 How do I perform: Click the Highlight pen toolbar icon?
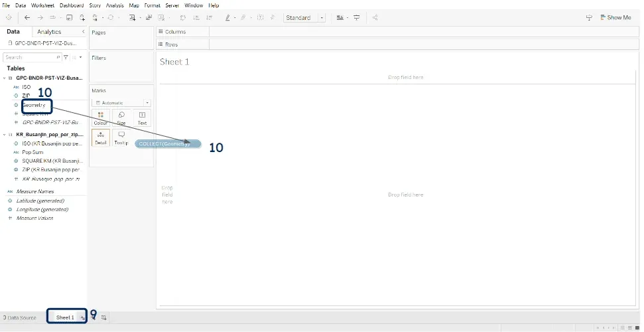228,18
